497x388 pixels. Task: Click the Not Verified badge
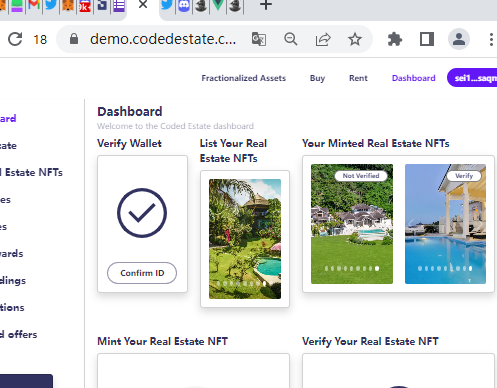pyautogui.click(x=361, y=176)
